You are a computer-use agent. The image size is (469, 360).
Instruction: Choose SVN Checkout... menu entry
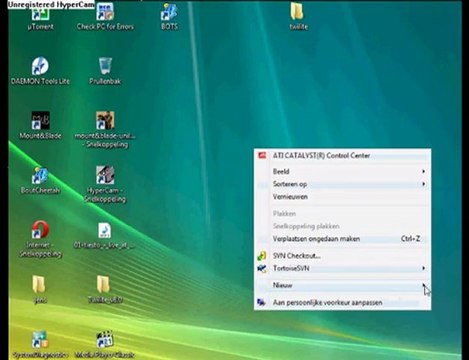pos(342,256)
